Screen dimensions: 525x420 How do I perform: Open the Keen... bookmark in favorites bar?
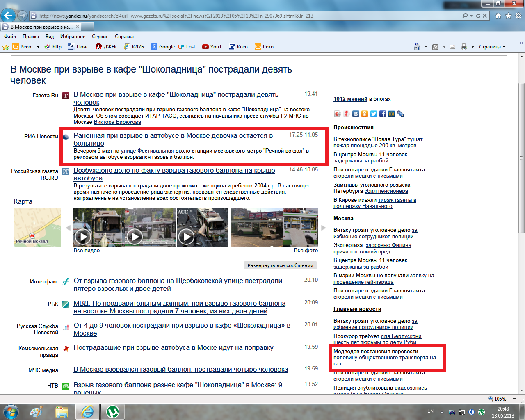[x=240, y=47]
